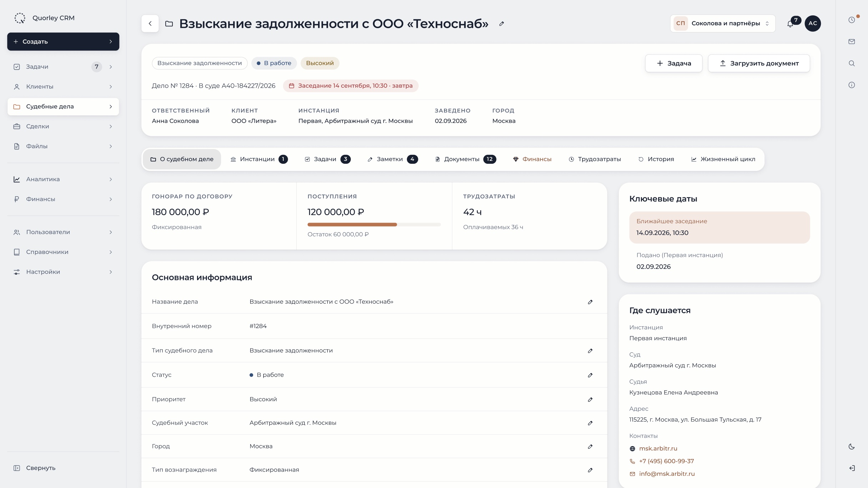Click the logout icon in right rail
868x488 pixels.
coord(852,468)
